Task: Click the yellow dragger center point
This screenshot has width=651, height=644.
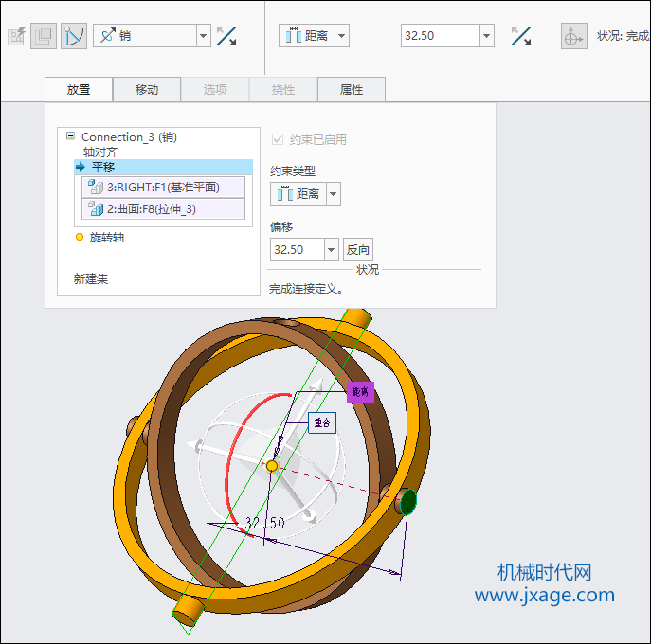Action: [272, 466]
